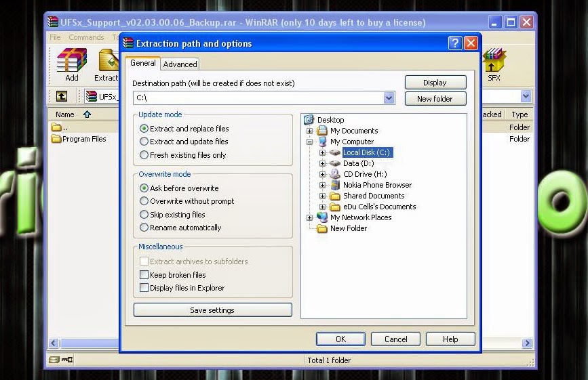This screenshot has height=380, width=588.
Task: Click the horizontal scrollbar right arrow
Action: click(x=527, y=343)
